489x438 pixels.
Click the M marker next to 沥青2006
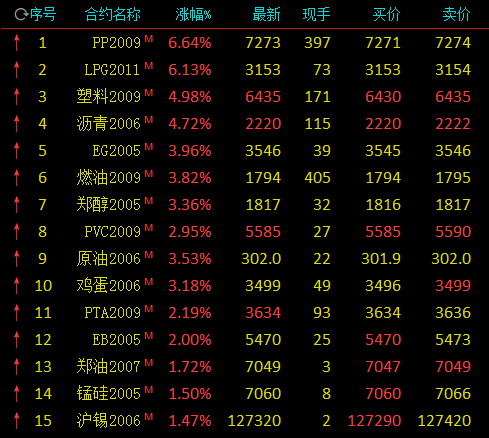(149, 120)
